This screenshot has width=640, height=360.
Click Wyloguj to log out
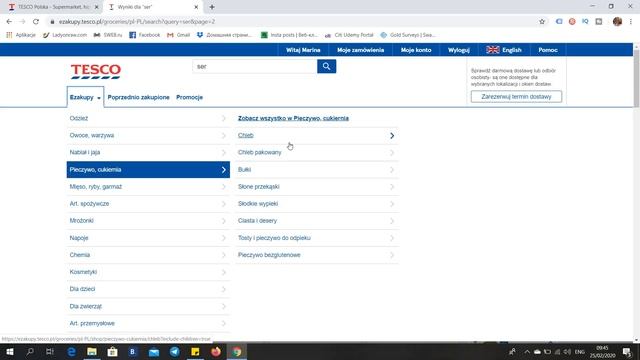click(458, 50)
